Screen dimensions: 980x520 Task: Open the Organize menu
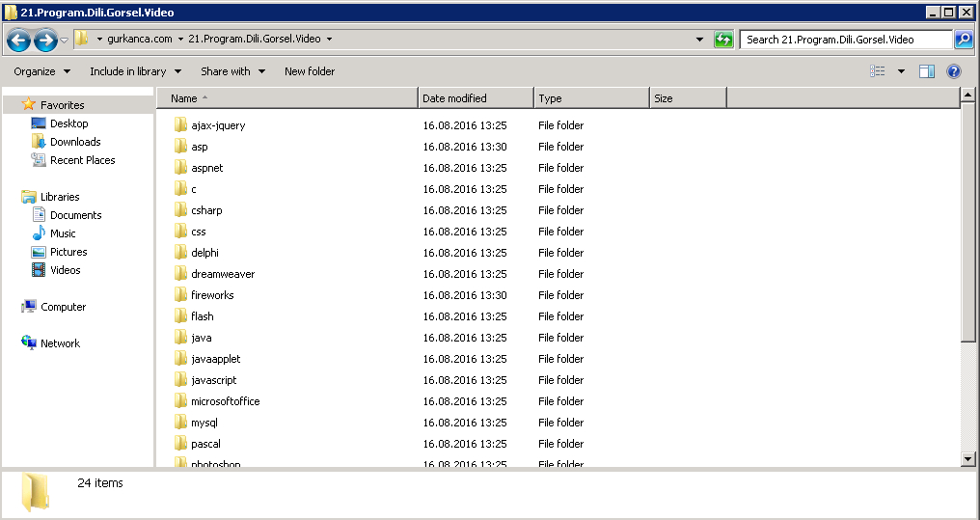pos(41,71)
